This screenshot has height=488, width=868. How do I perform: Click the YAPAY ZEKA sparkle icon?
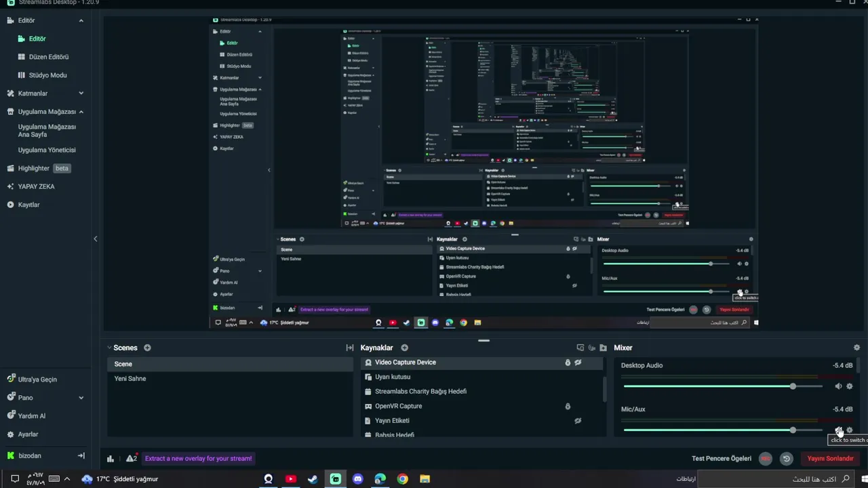[10, 186]
